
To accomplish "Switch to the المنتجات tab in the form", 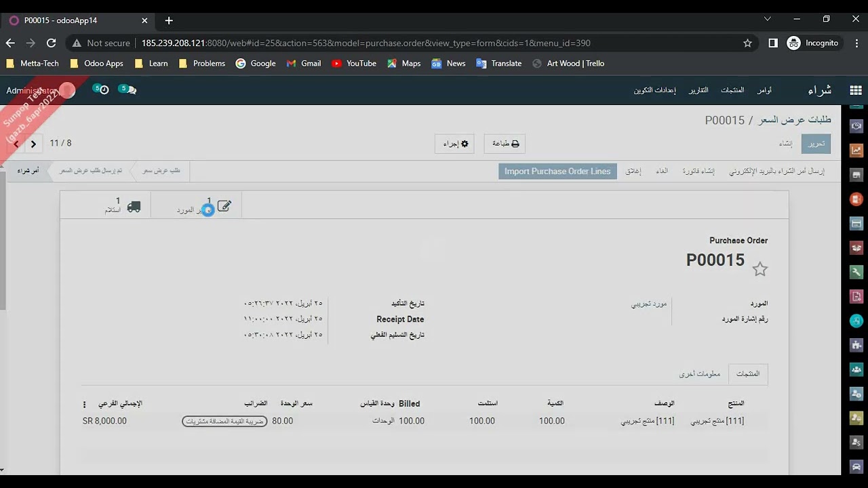I will 748,373.
